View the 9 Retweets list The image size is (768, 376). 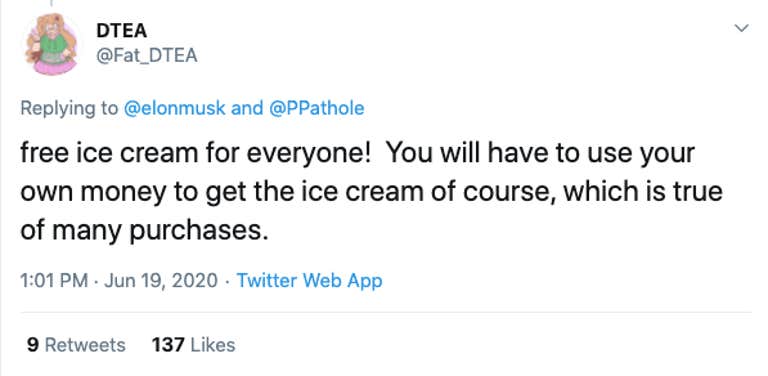click(76, 345)
